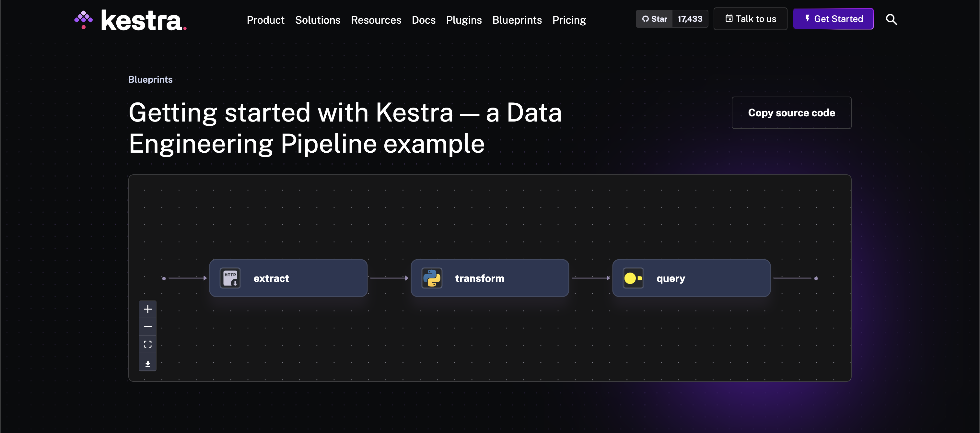Click the zoom in plus control

click(x=147, y=309)
